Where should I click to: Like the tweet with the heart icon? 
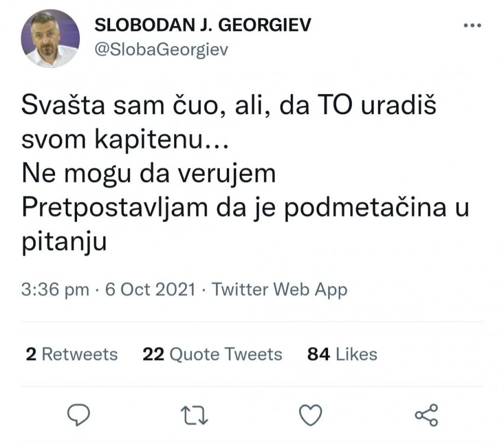point(310,414)
